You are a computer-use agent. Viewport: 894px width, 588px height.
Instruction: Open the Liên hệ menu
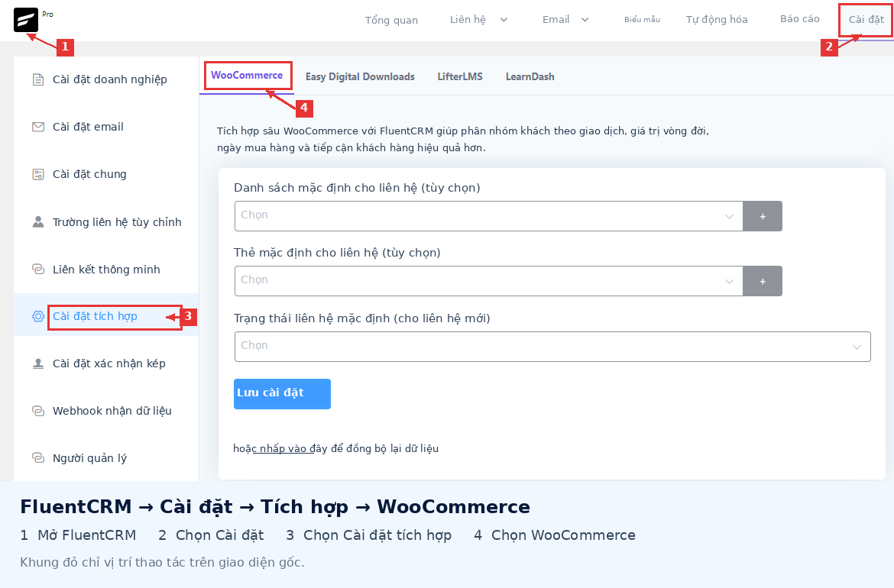coord(468,19)
